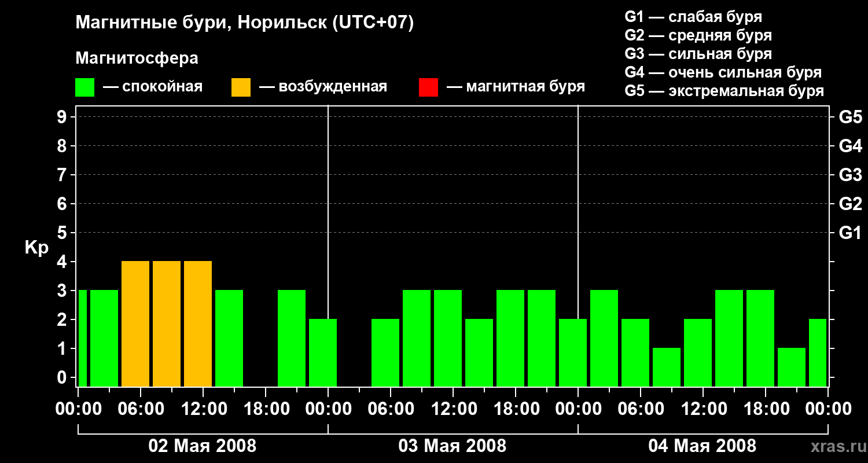
Task: Click the '03 Мая 2008' date label
Action: pyautogui.click(x=453, y=446)
